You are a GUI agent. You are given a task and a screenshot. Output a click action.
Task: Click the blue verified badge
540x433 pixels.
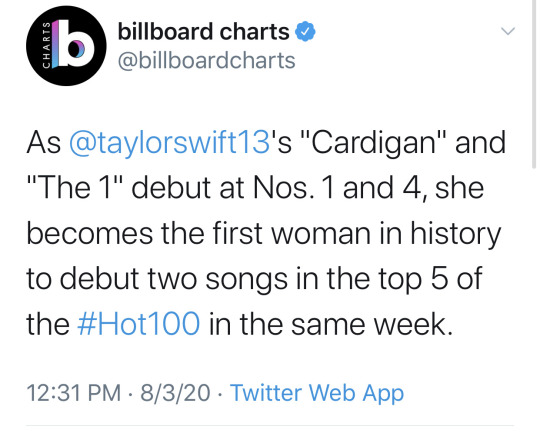pos(305,31)
